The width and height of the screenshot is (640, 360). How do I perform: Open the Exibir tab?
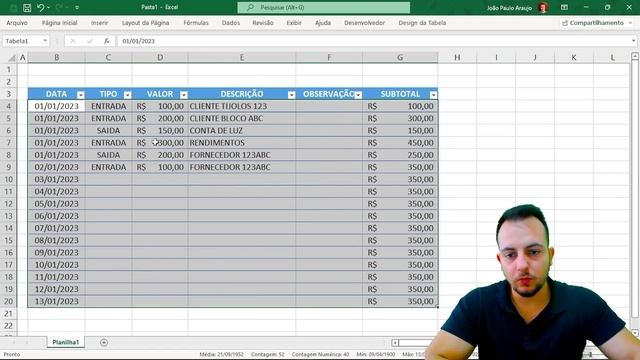pyautogui.click(x=294, y=23)
